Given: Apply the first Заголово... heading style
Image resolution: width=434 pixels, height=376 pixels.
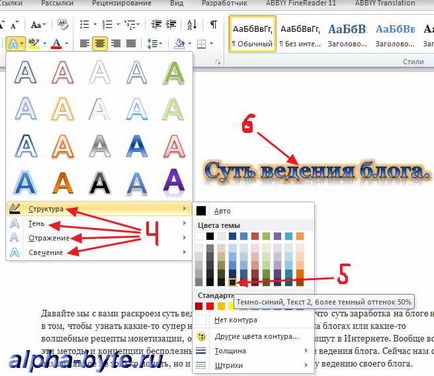Looking at the screenshot, I should tap(347, 34).
